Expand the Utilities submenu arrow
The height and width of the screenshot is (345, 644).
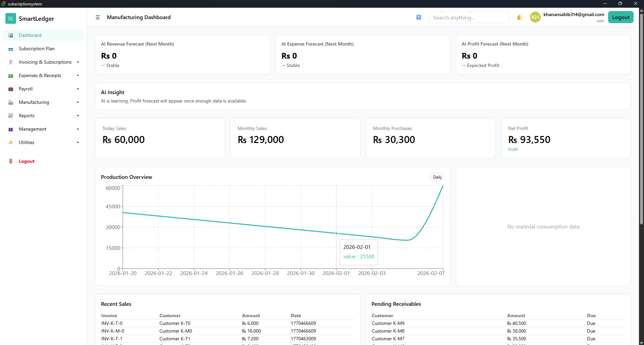tap(78, 142)
